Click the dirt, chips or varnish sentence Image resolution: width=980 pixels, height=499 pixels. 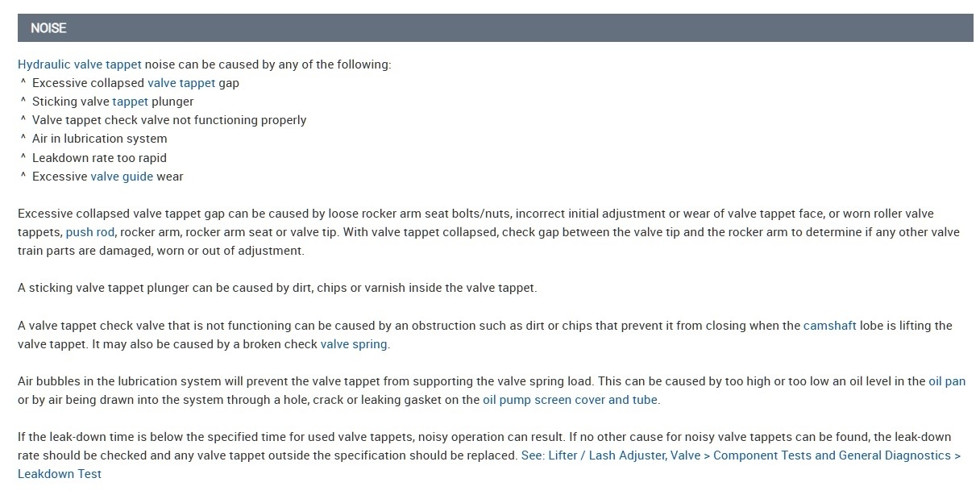[x=276, y=288]
